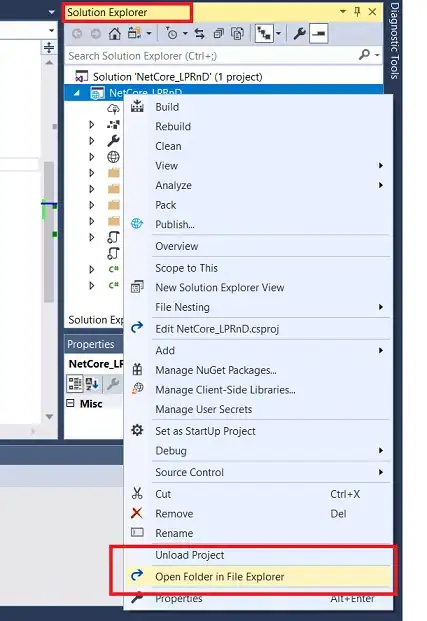The image size is (427, 621).
Task: Click the Rename icon
Action: (x=137, y=532)
